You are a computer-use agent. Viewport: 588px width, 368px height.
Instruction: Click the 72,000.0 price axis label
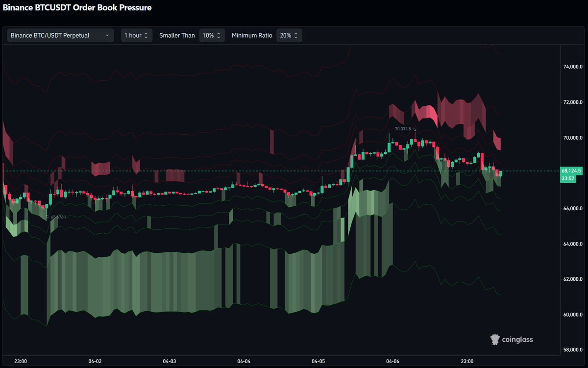572,102
